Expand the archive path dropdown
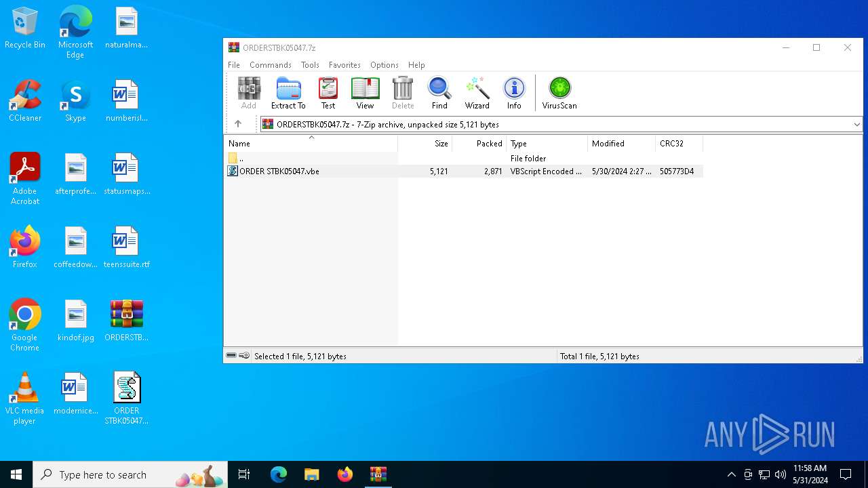 click(x=856, y=124)
